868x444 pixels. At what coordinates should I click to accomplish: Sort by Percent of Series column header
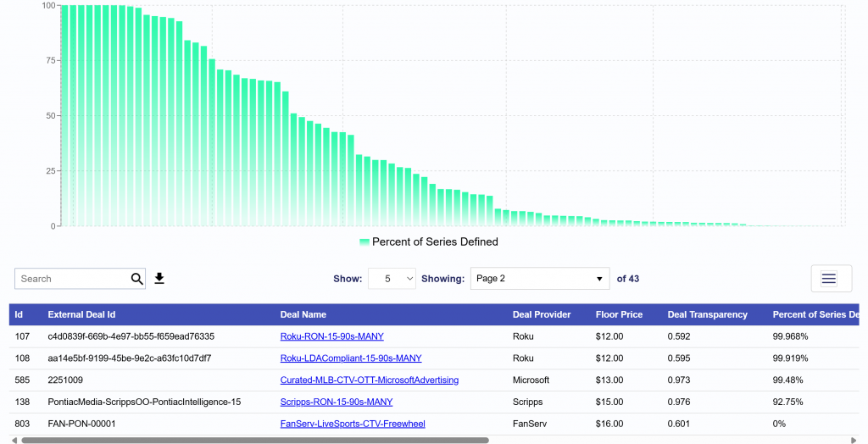(815, 314)
